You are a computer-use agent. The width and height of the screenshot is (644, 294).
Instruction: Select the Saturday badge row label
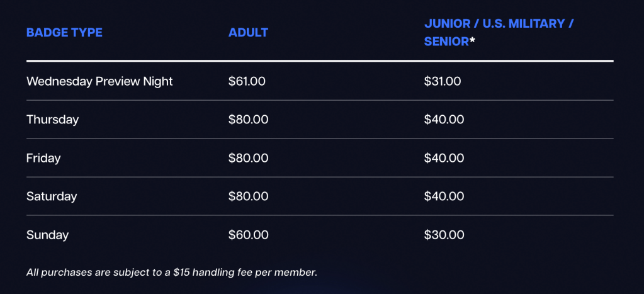point(52,196)
